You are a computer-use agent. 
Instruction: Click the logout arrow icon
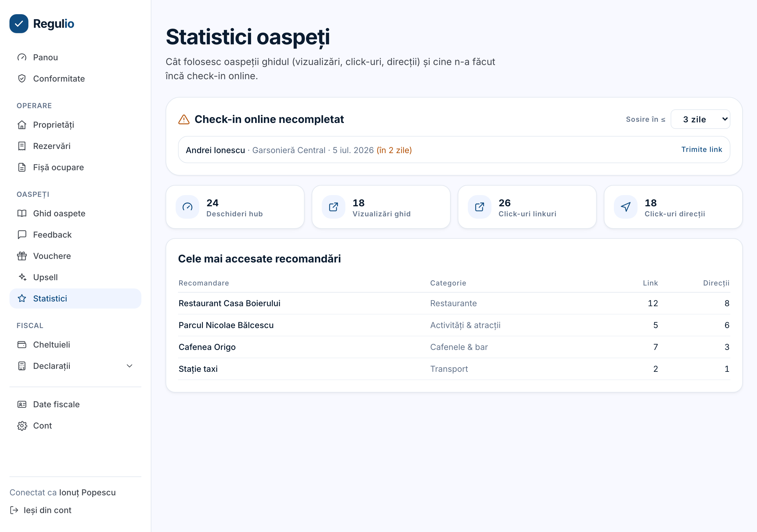point(14,510)
